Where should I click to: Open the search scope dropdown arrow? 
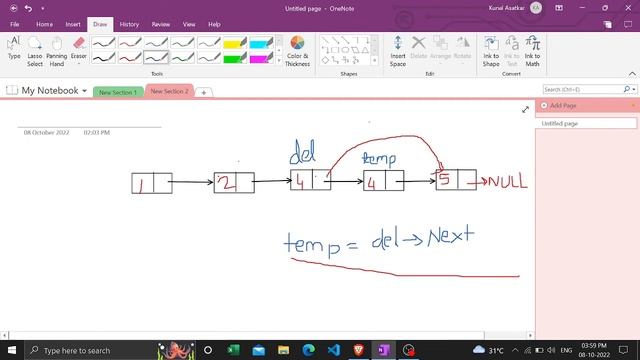tap(634, 89)
